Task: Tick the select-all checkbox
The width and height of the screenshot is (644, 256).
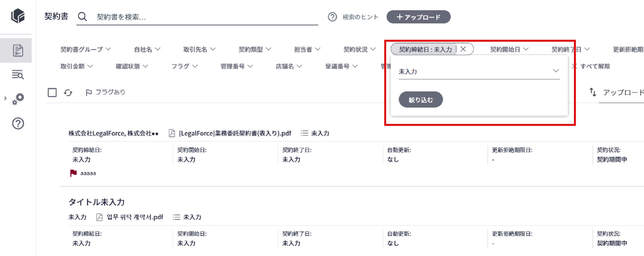Action: click(52, 92)
